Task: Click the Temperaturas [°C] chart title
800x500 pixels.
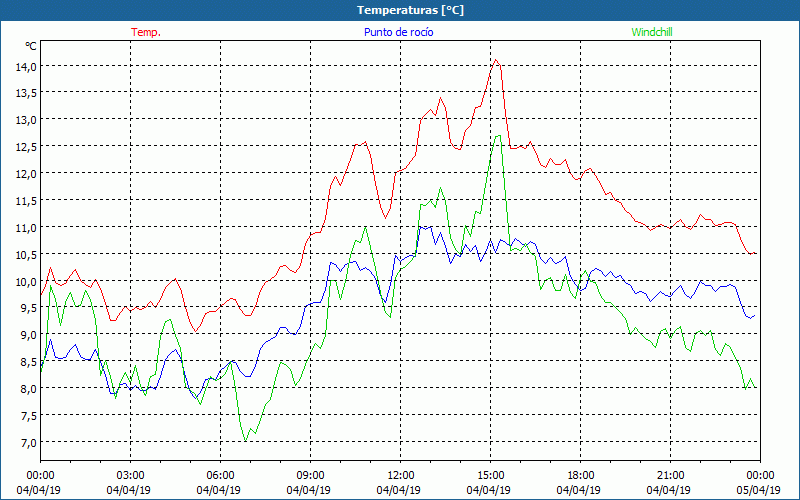Action: [410, 10]
